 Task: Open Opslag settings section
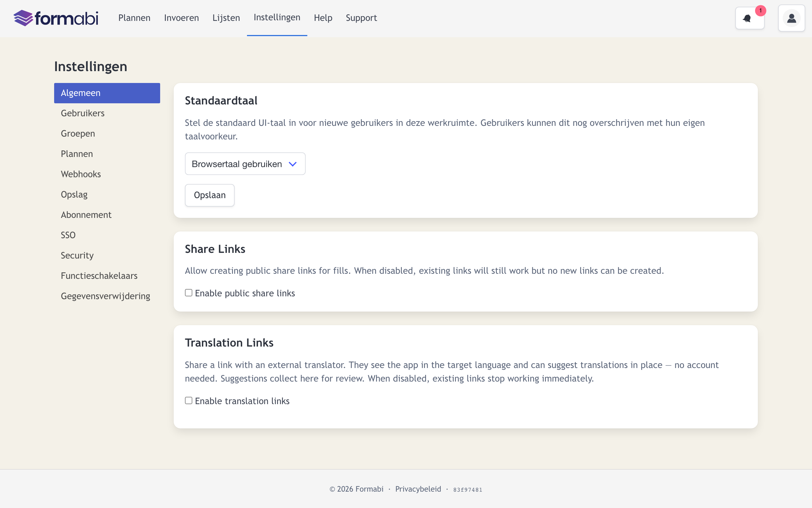pos(107,194)
